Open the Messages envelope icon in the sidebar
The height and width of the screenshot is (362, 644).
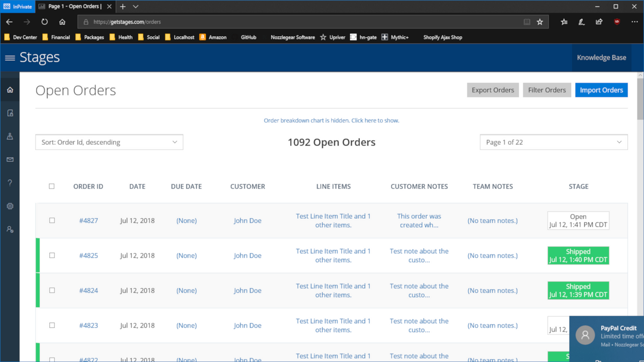tap(10, 159)
